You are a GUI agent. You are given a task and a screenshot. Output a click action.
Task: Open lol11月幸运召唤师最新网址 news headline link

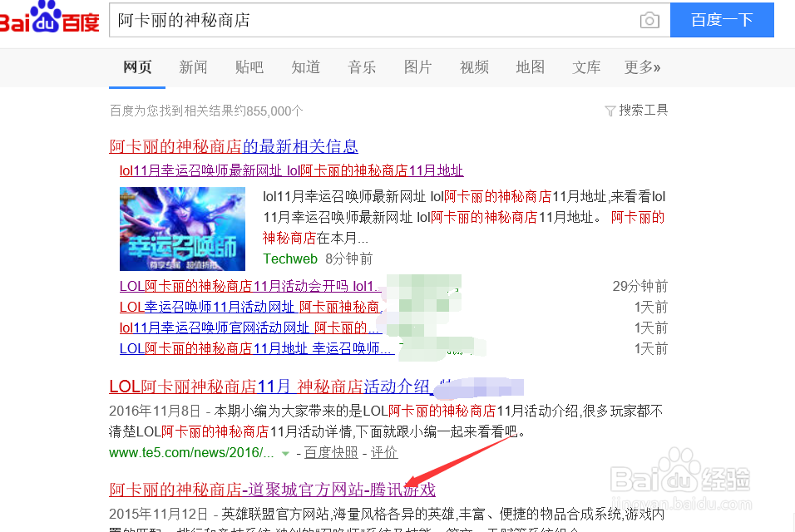(292, 170)
